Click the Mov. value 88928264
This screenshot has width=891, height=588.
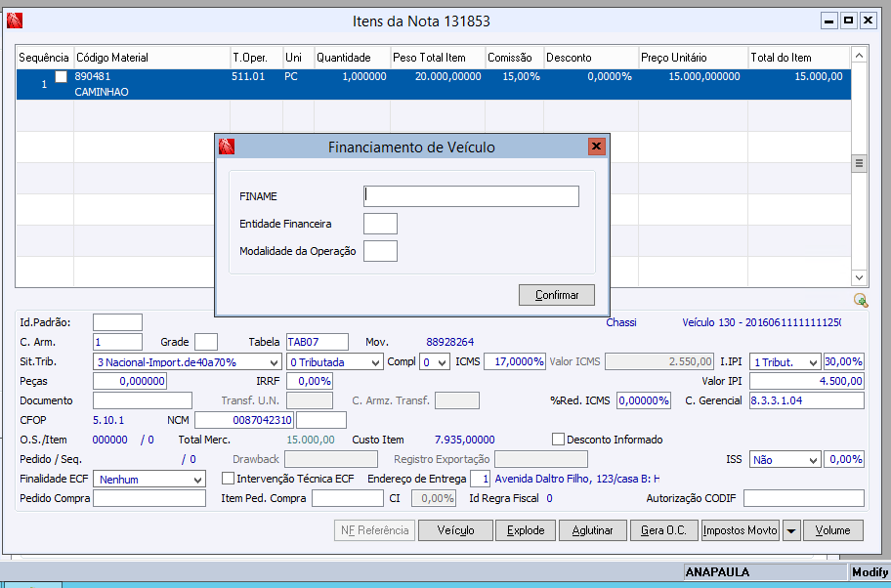[x=450, y=342]
